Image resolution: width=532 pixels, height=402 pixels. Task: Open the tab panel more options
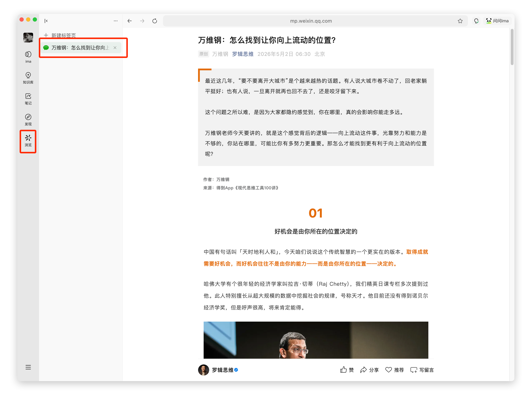[116, 21]
